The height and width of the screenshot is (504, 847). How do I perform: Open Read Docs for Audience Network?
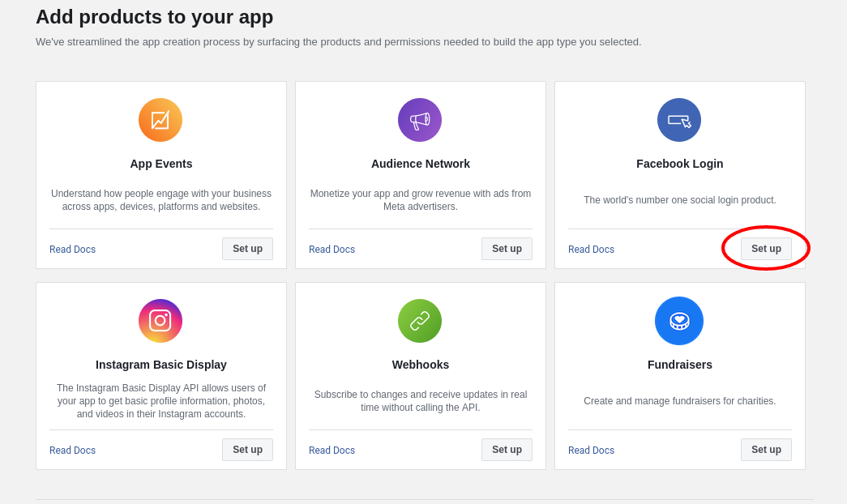(x=332, y=249)
